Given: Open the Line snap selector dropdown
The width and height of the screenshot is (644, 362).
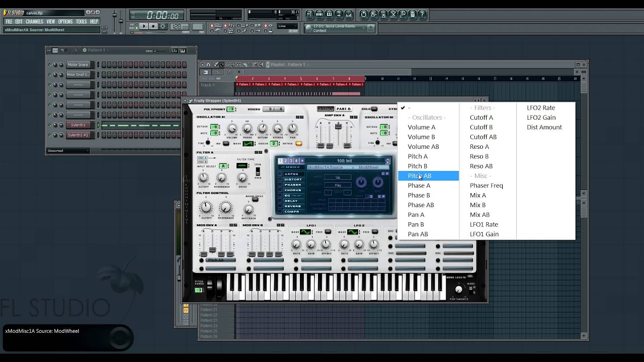Looking at the screenshot, I should 288,26.
